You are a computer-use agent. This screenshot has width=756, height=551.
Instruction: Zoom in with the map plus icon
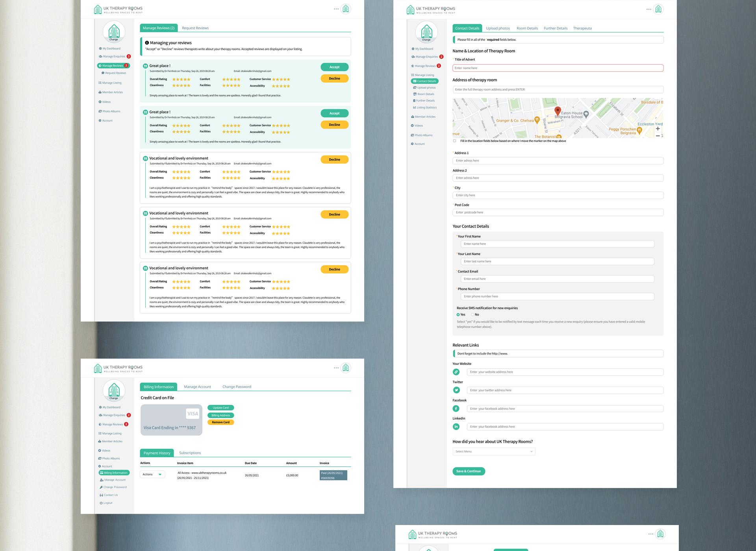click(x=658, y=129)
